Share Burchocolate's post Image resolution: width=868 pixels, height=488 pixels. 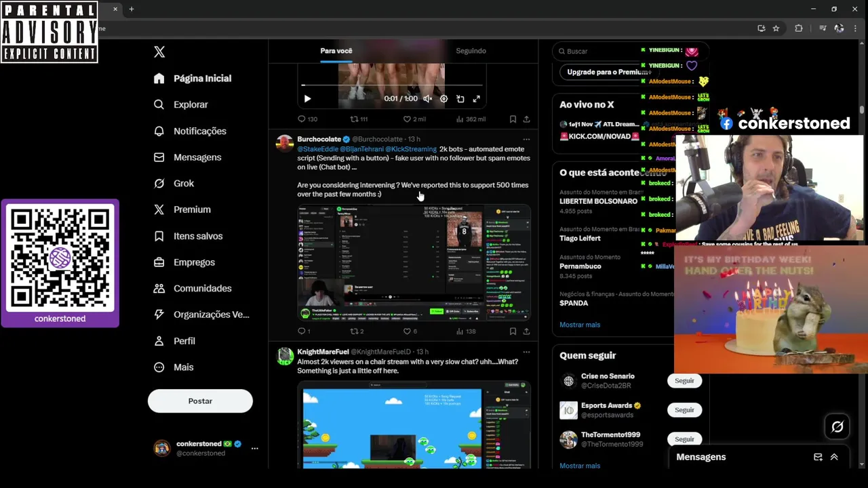[526, 331]
